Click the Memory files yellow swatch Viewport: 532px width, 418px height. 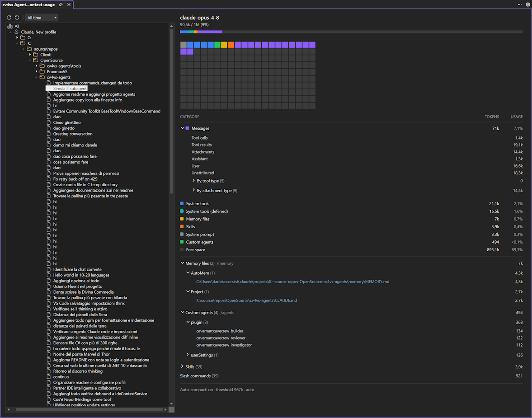pyautogui.click(x=182, y=219)
